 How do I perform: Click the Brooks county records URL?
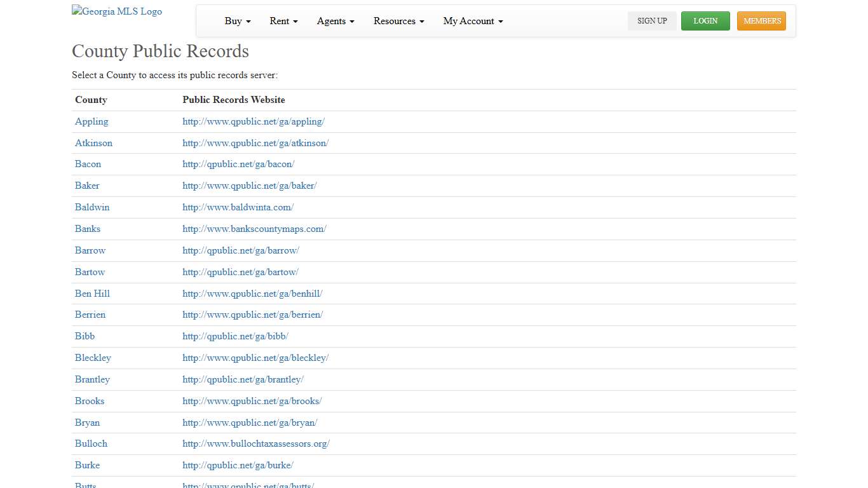(x=252, y=401)
